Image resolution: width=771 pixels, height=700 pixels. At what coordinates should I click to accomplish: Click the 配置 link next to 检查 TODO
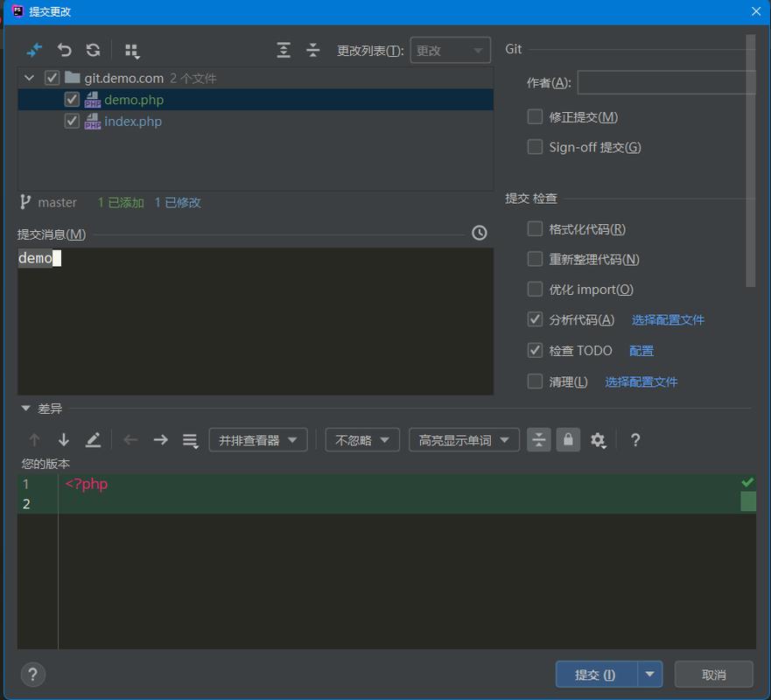click(x=641, y=351)
